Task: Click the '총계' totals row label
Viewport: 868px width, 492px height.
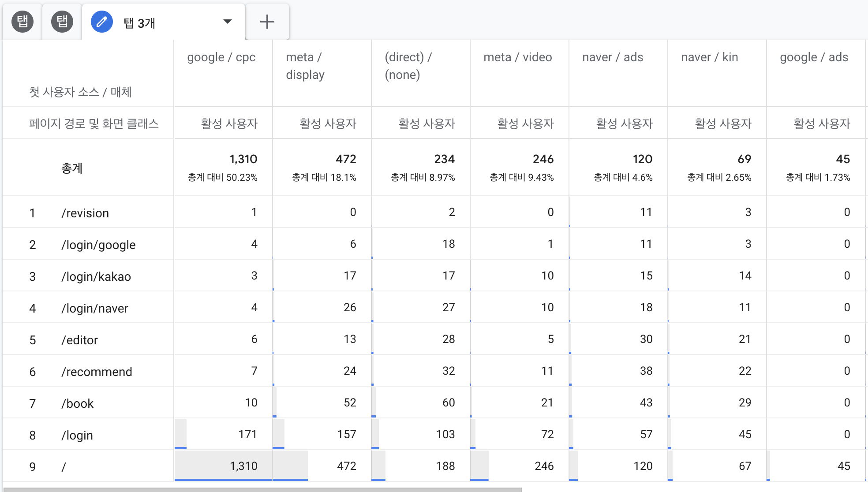Action: coord(72,168)
